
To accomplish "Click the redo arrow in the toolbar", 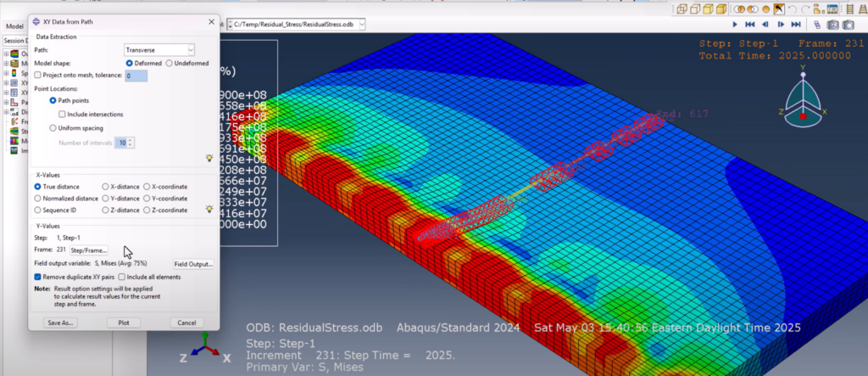I will (805, 8).
